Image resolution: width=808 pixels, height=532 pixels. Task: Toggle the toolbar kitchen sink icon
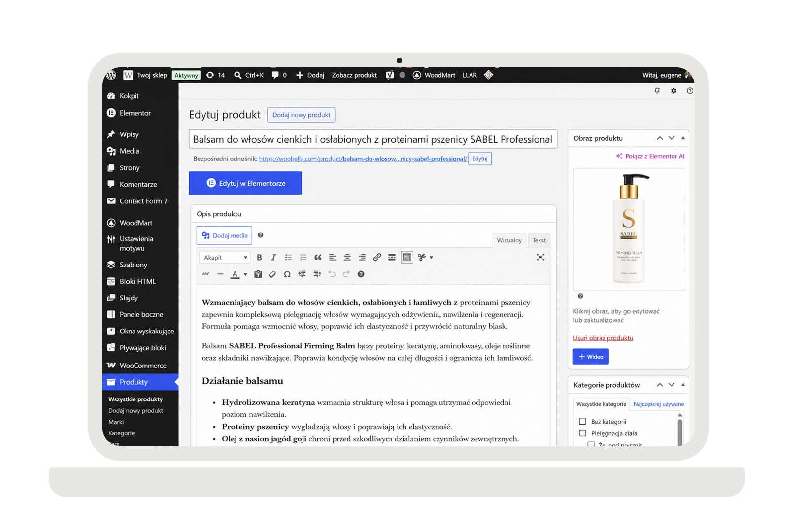pos(407,257)
